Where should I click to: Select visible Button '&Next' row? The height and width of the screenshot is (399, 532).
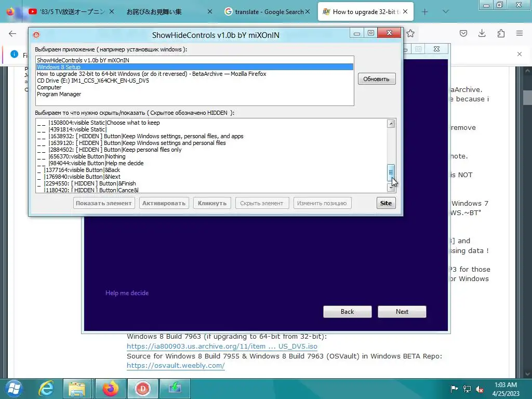pos(211,177)
